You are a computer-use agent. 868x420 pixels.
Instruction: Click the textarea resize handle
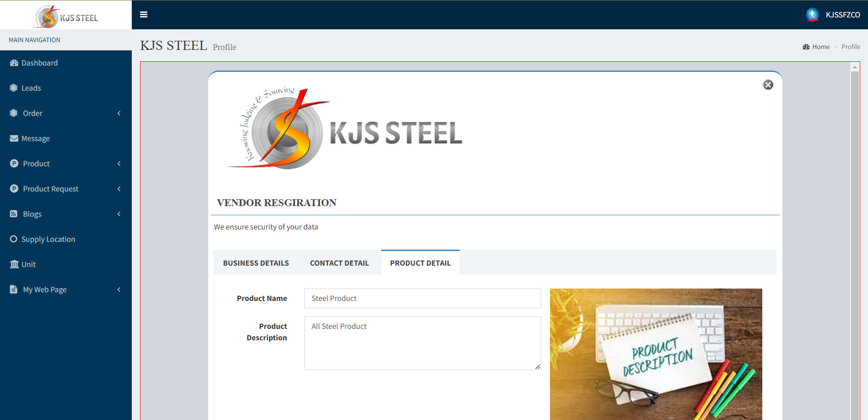(538, 366)
